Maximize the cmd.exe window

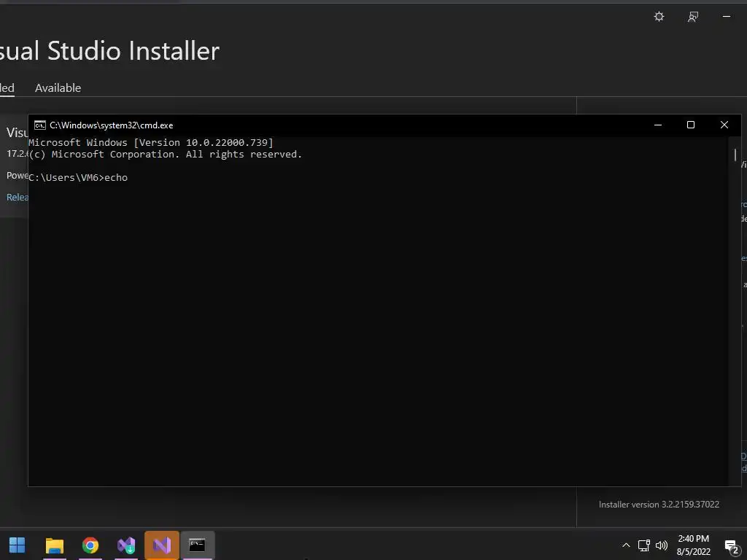(x=691, y=125)
